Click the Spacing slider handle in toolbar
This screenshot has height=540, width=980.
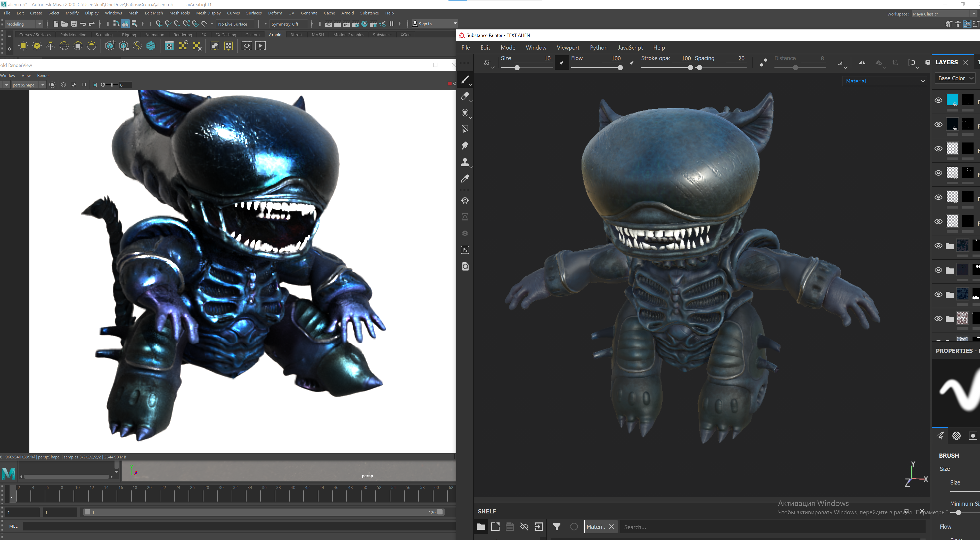point(699,68)
